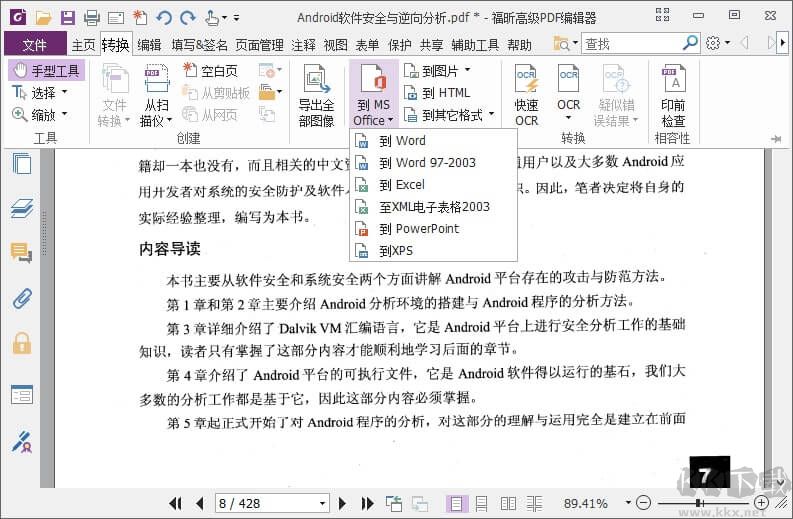Image resolution: width=793 pixels, height=519 pixels.
Task: Switch to the Comment (注释) tab
Action: tap(303, 45)
